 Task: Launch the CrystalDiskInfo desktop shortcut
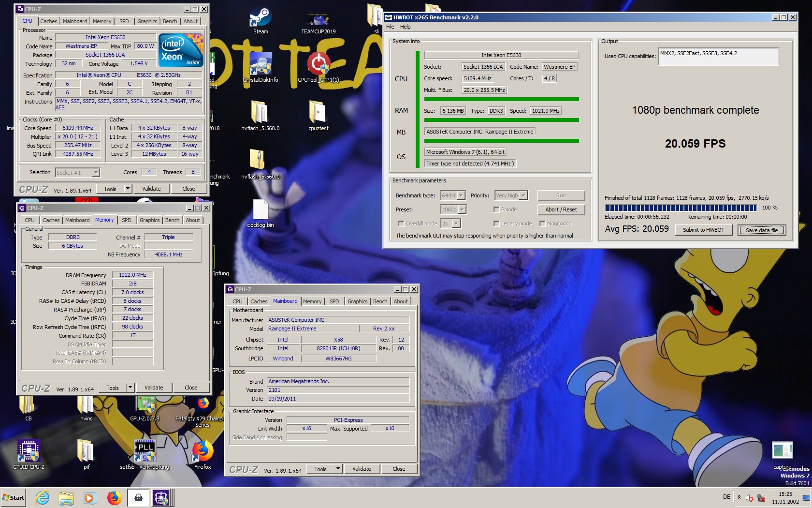[x=261, y=68]
